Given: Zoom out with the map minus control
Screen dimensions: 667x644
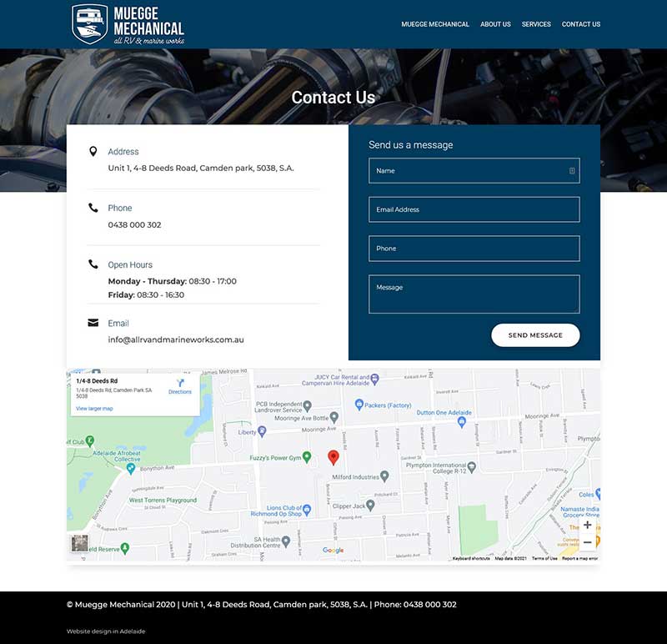Looking at the screenshot, I should point(588,543).
